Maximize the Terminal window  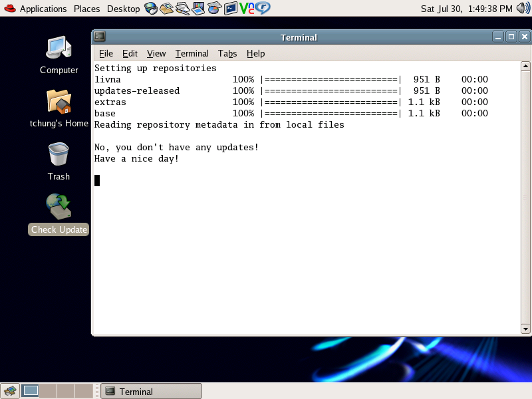tap(511, 37)
